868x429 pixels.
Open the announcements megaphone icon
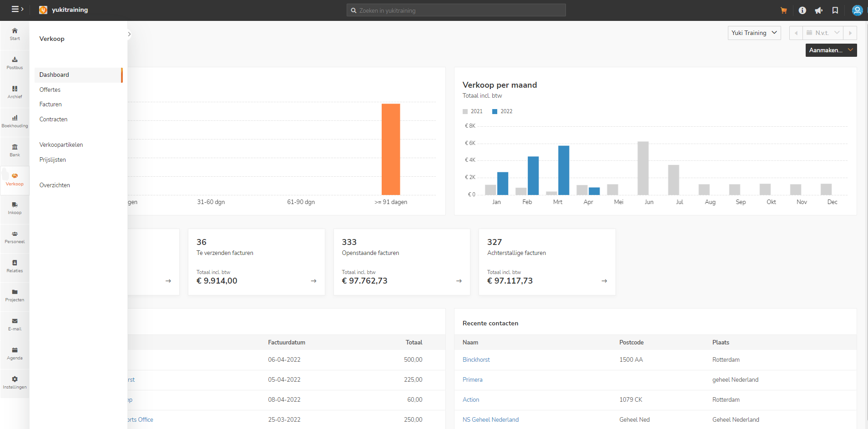point(818,10)
